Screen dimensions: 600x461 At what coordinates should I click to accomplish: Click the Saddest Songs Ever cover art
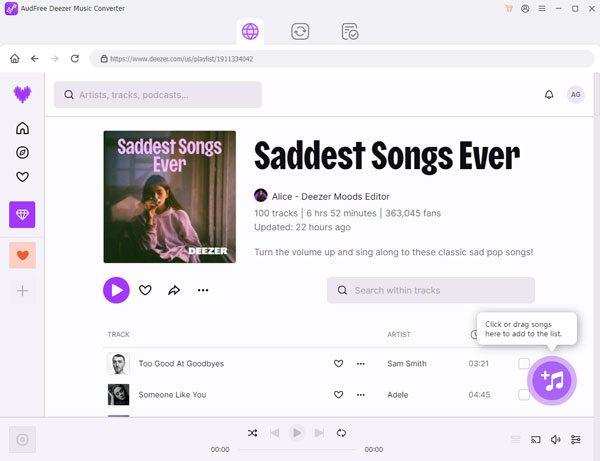(170, 197)
